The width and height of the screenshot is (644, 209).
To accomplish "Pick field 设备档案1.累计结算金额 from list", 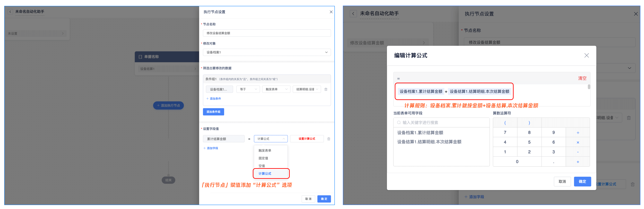I will 420,133.
